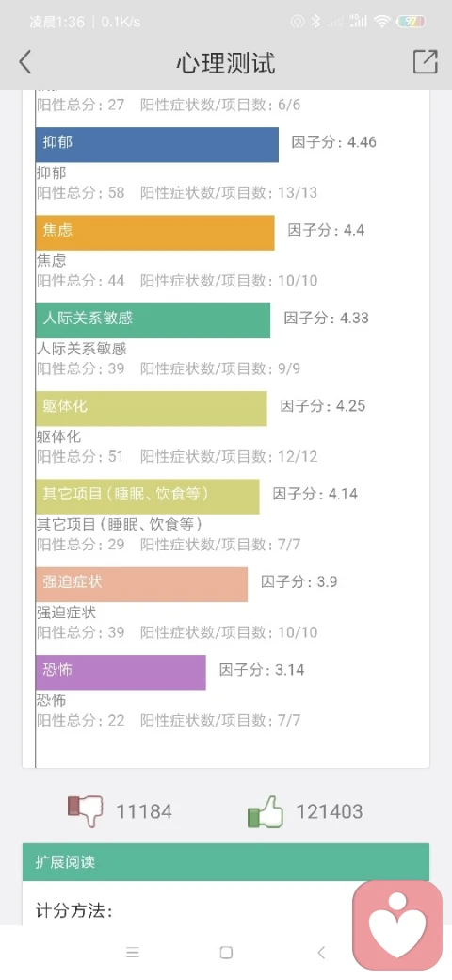The height and width of the screenshot is (980, 452).
Task: Tap the 其它项目（睡眠、饮食等）bar
Action: [148, 497]
